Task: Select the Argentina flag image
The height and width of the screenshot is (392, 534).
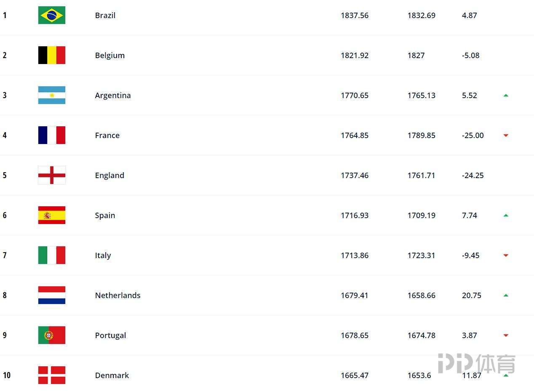Action: pyautogui.click(x=52, y=95)
